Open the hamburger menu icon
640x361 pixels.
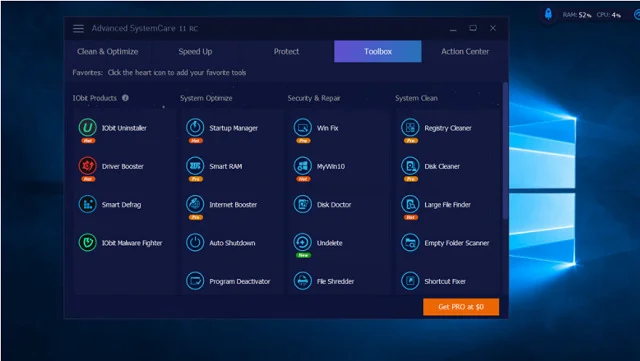pyautogui.click(x=78, y=29)
